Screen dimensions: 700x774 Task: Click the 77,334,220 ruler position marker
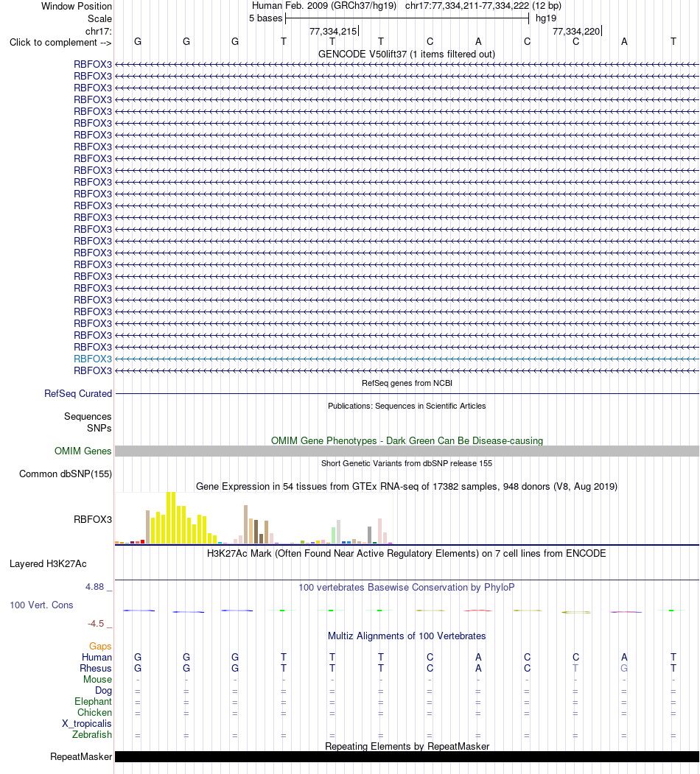click(x=576, y=31)
